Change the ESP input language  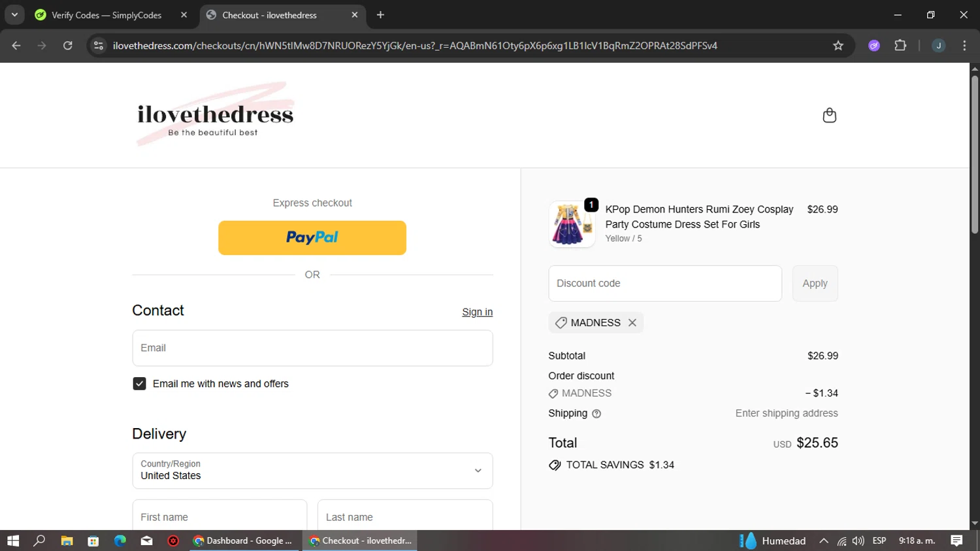click(x=879, y=541)
